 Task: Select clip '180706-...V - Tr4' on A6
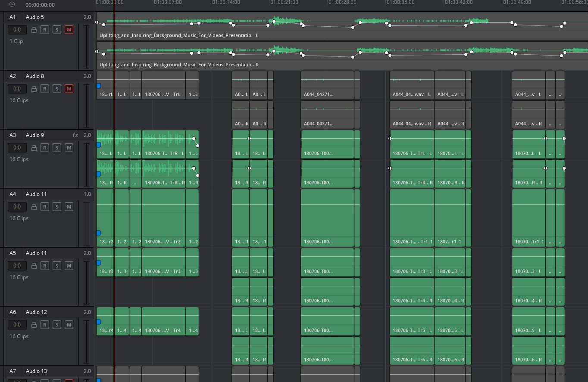163,321
